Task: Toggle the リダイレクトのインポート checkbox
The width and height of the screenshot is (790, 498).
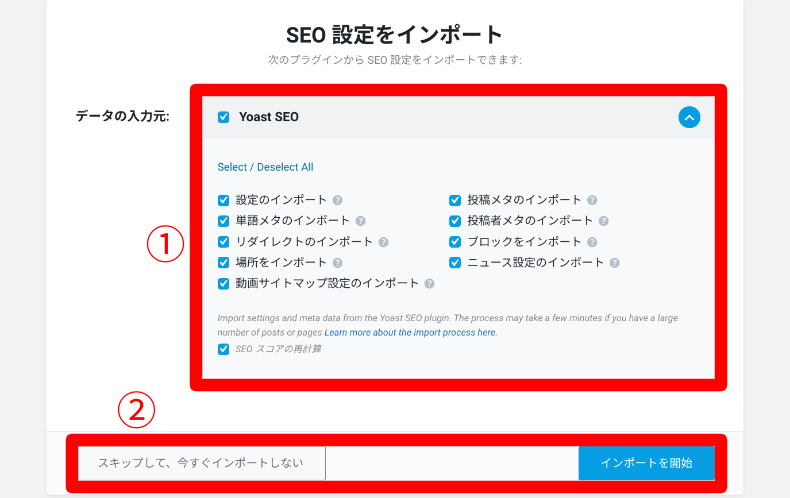Action: pyautogui.click(x=224, y=242)
